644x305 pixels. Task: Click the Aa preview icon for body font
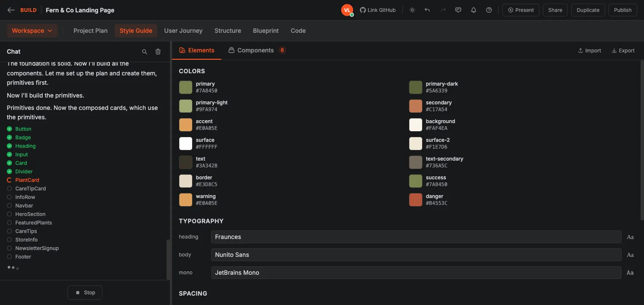coord(630,255)
